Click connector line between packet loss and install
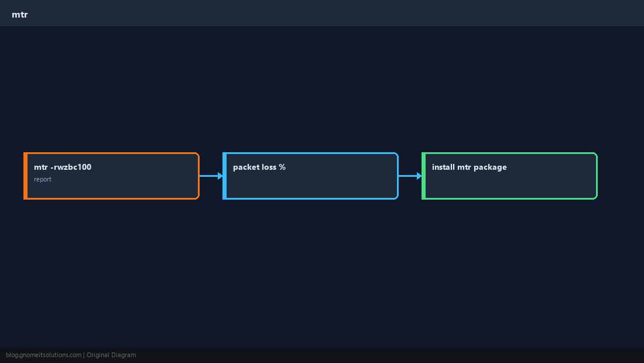Viewport: 644px width, 363px height. 408,176
